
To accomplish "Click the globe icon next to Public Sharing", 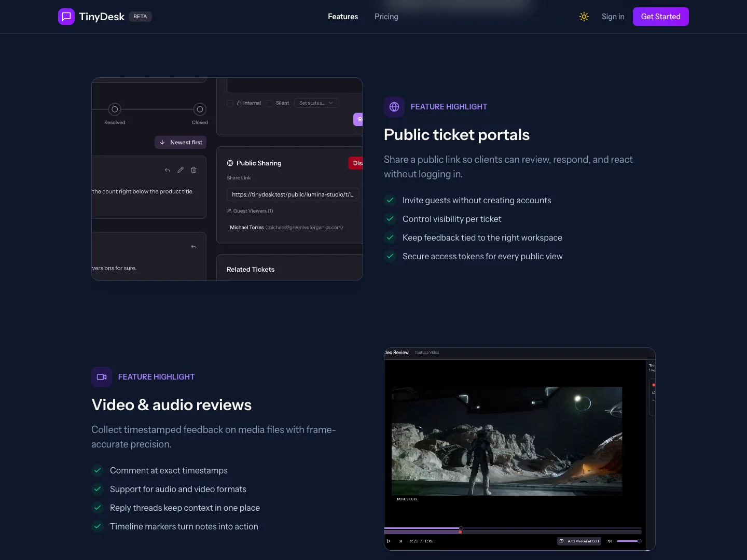I will (230, 163).
